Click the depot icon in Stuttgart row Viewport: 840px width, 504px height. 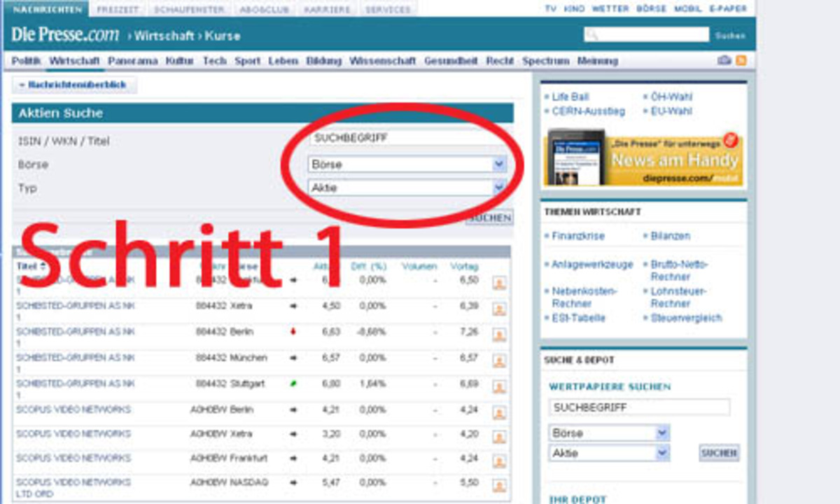[x=499, y=387]
